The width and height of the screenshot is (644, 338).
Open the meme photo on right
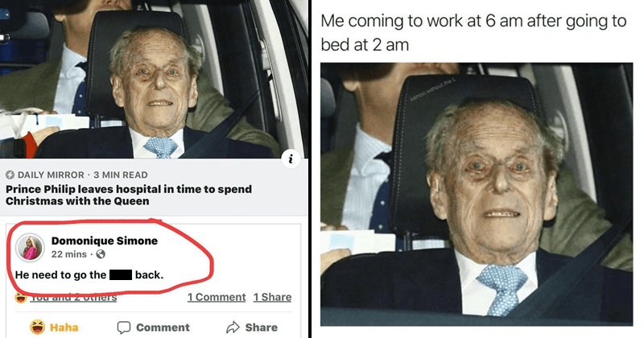477,194
